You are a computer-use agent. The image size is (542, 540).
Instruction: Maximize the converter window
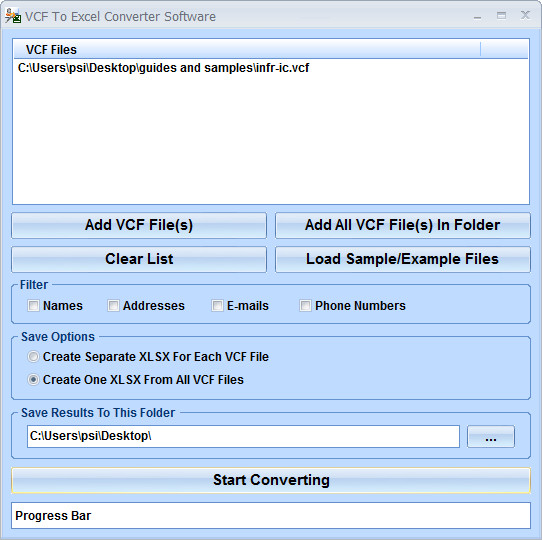501,16
